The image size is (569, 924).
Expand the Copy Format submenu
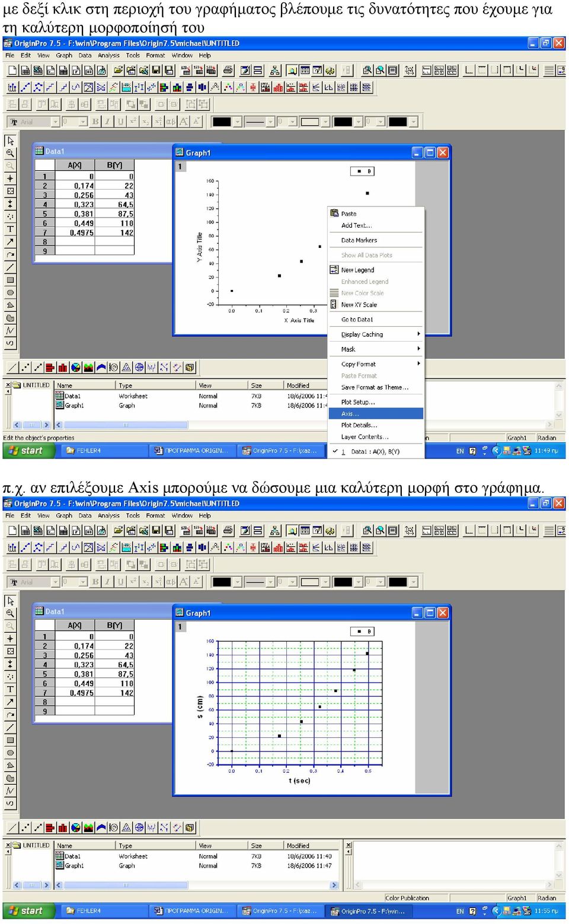376,364
